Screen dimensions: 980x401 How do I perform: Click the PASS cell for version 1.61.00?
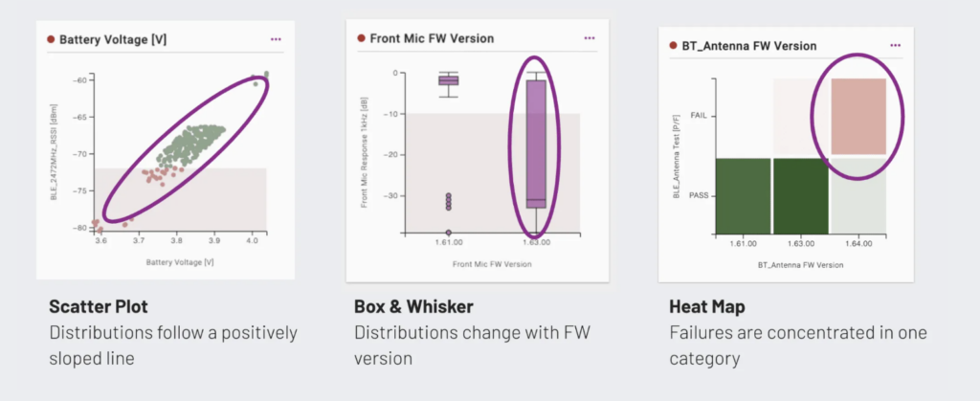[x=743, y=195]
